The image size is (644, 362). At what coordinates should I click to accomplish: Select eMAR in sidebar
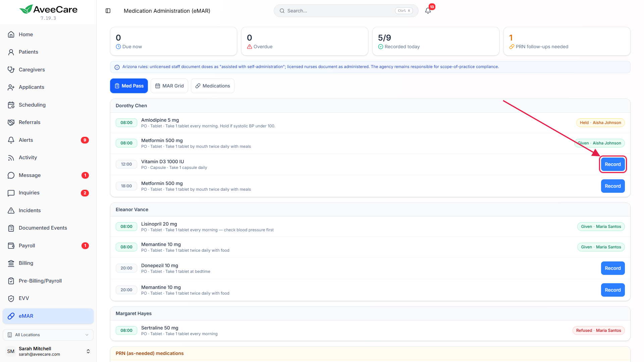coord(48,316)
